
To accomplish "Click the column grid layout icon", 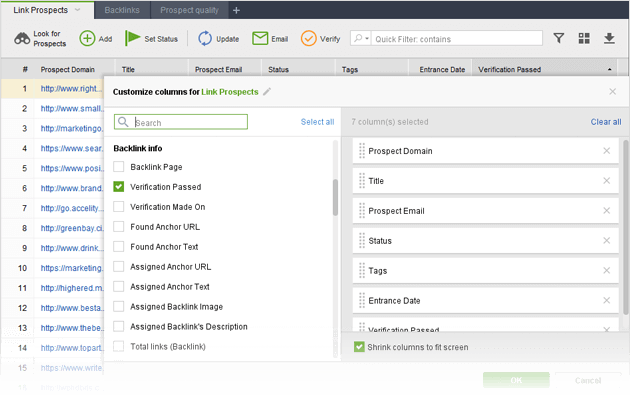I will 584,38.
